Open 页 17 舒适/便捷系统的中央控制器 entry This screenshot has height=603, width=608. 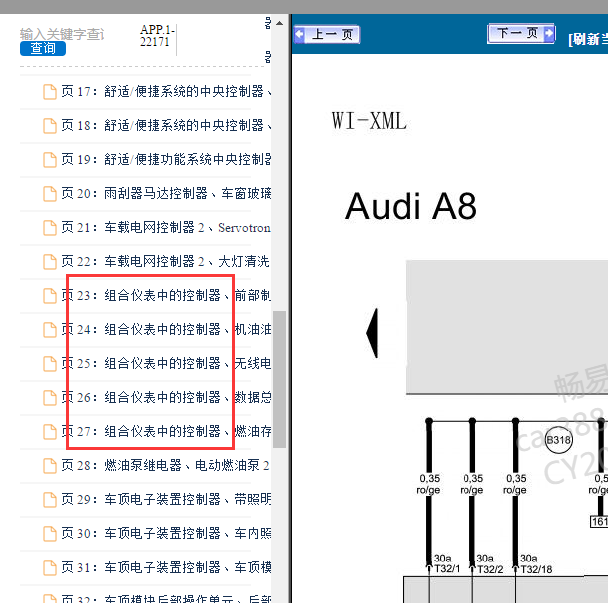pyautogui.click(x=166, y=92)
